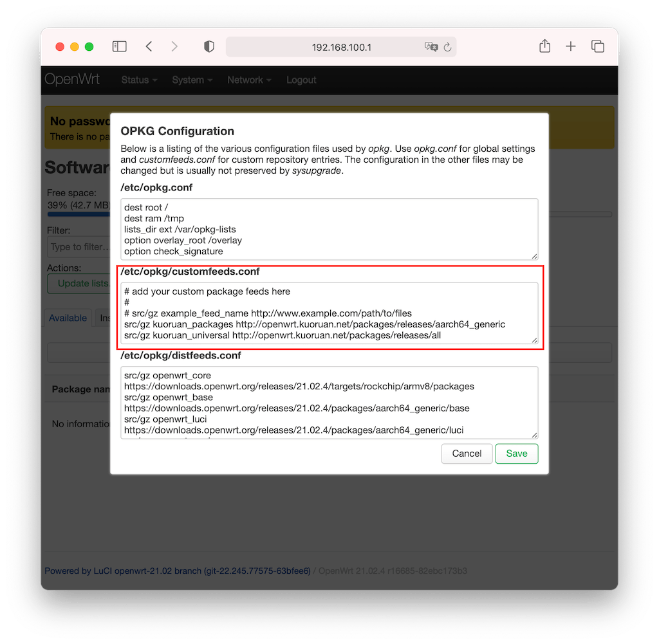Click the 'src/gz openwrt_luci' line
This screenshot has height=644, width=659.
(165, 419)
